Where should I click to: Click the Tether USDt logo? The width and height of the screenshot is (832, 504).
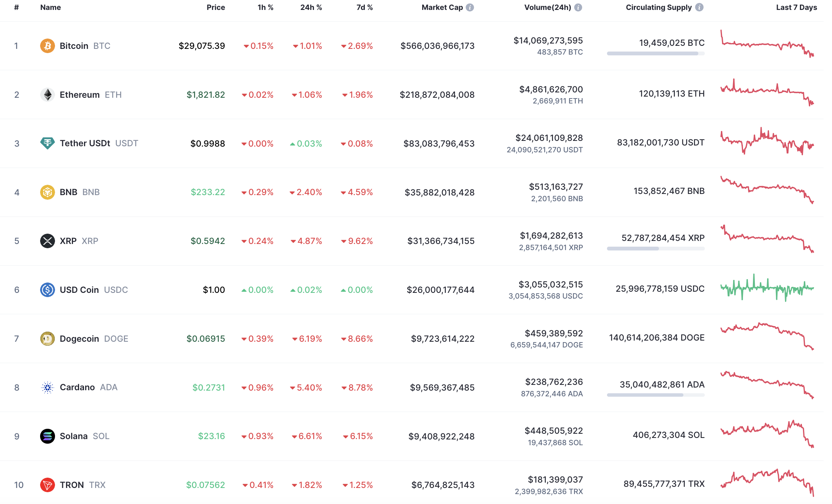tap(47, 143)
